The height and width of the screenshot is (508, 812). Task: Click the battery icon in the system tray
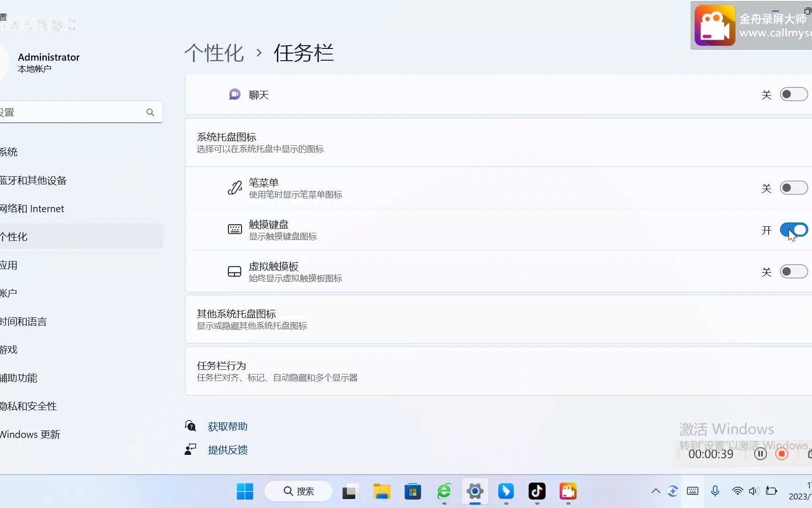click(771, 491)
